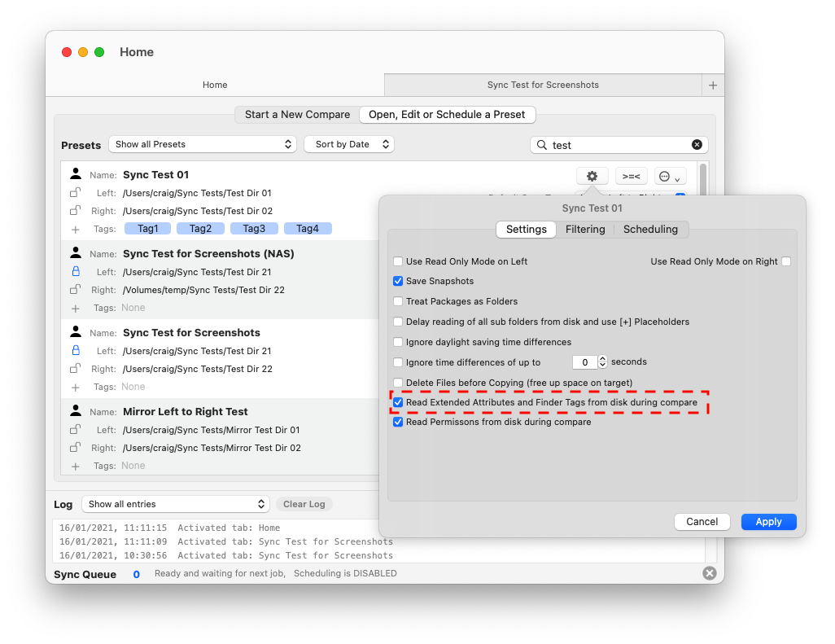Add a new tab with the plus button
Viewport: 835px width, 644px height.
(x=712, y=85)
